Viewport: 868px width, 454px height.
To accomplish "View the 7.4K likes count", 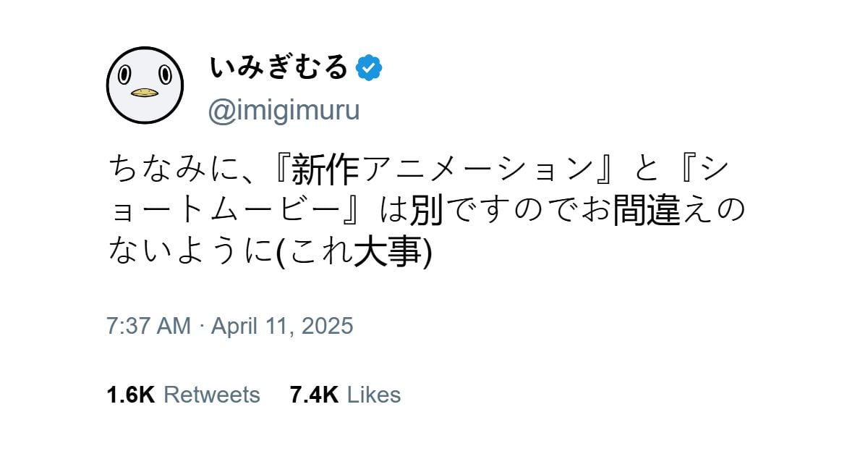I will coord(315,395).
